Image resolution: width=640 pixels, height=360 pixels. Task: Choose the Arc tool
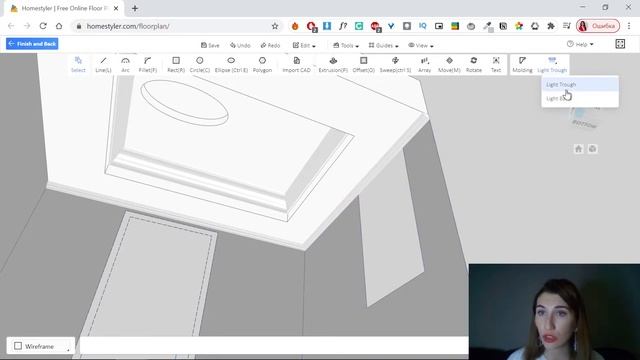click(x=125, y=64)
